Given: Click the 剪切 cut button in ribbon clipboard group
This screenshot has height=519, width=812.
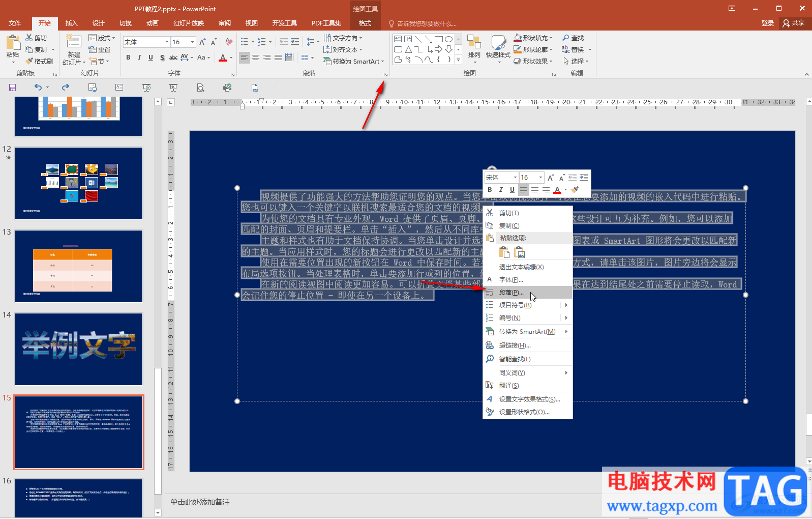Looking at the screenshot, I should (36, 38).
